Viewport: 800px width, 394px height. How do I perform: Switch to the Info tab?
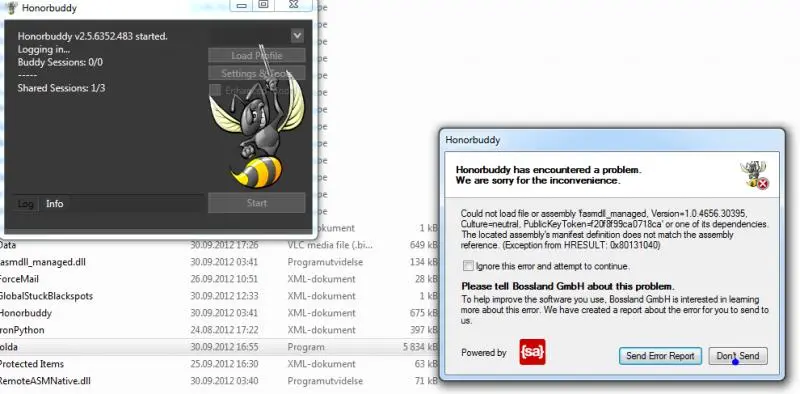[55, 204]
